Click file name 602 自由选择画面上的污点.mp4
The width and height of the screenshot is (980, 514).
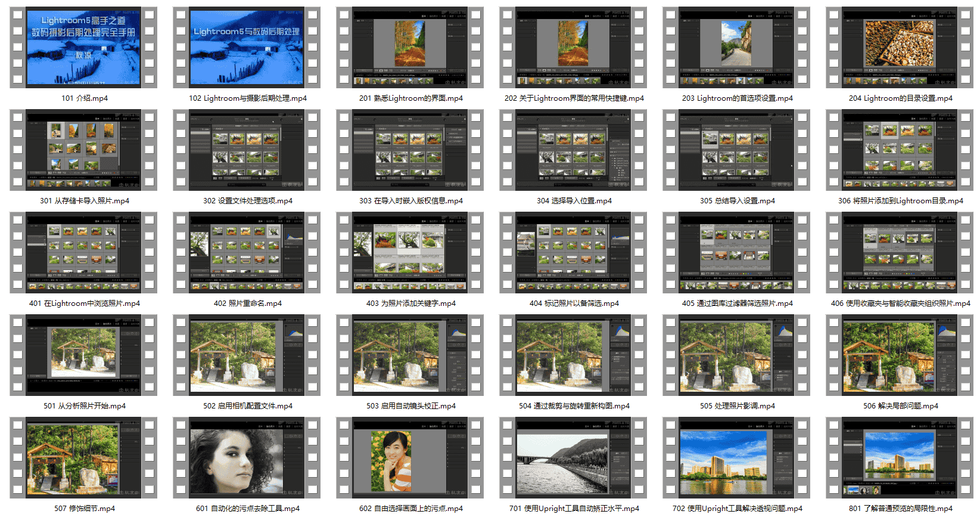tap(410, 509)
